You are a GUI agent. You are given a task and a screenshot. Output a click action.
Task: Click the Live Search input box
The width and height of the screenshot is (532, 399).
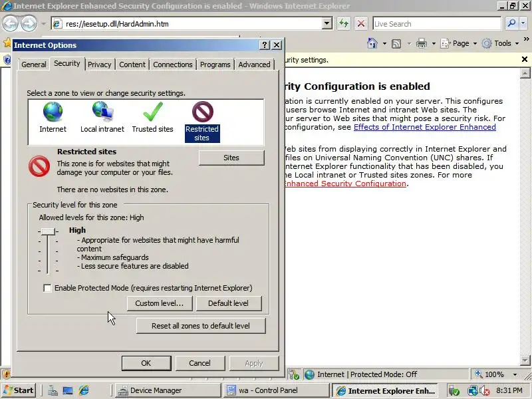[437, 24]
